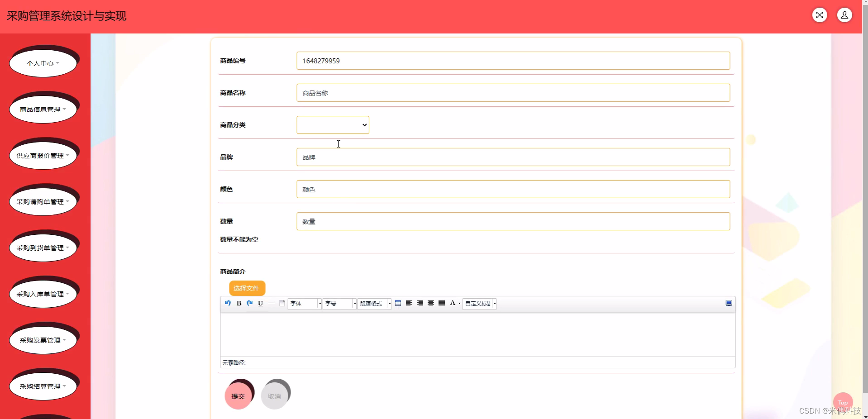The width and height of the screenshot is (868, 419).
Task: Expand 采购入库单管理 sidebar menu
Action: (x=43, y=294)
